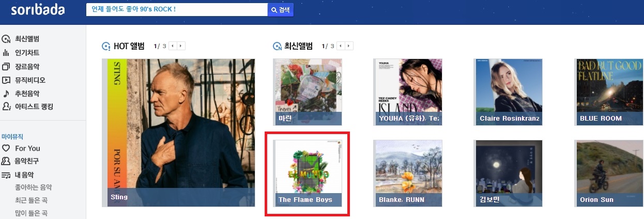The image size is (644, 219).
Task: Open the 뮤직비디오 video icon
Action: pyautogui.click(x=6, y=80)
